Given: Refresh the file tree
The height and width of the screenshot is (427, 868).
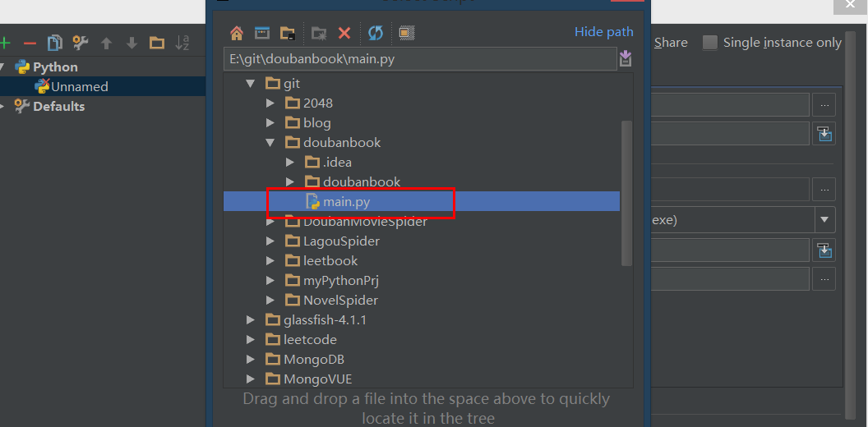Looking at the screenshot, I should click(376, 33).
